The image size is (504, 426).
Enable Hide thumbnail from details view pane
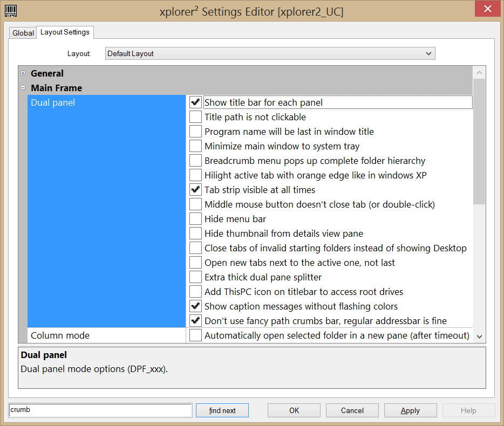coord(195,233)
